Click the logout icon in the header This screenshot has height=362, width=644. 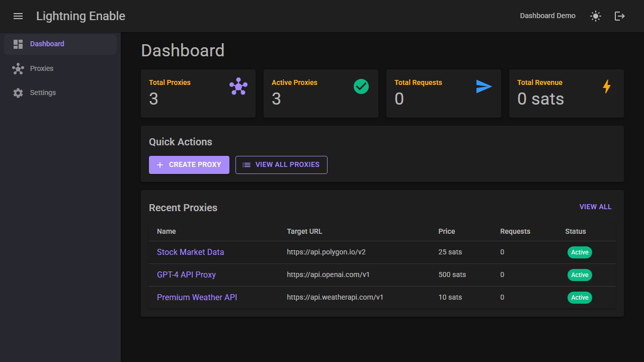[x=619, y=16]
